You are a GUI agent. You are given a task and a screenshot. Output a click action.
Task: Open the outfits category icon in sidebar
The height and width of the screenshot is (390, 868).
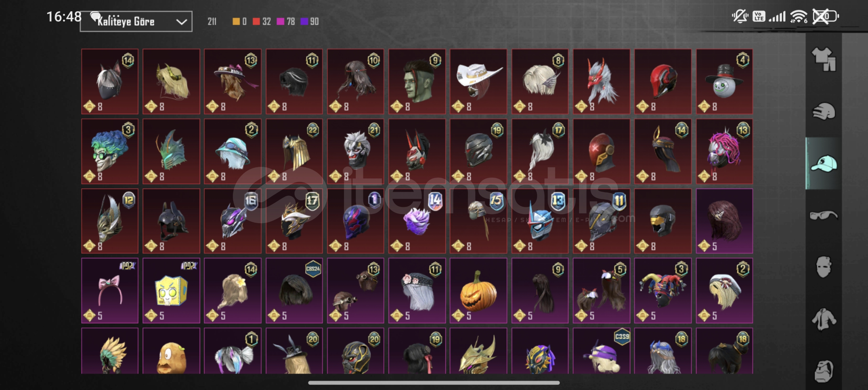[824, 59]
